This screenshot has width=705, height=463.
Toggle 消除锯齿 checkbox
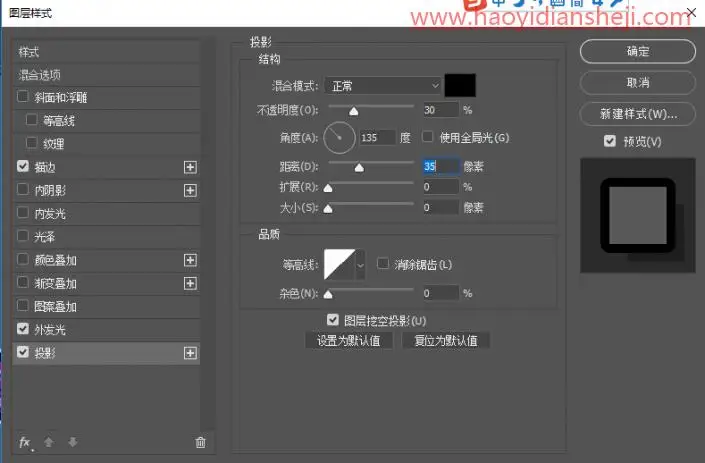click(x=383, y=263)
